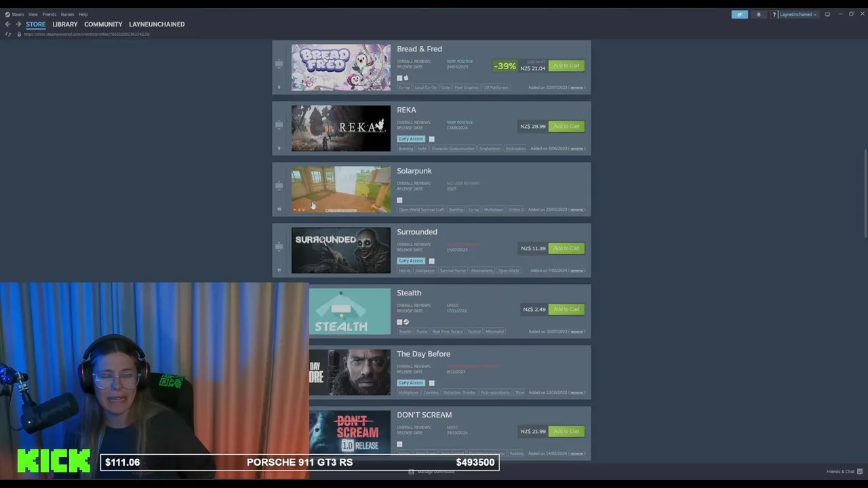Add DON'T SCREAM to cart
Screen dimensions: 868x488
click(566, 432)
